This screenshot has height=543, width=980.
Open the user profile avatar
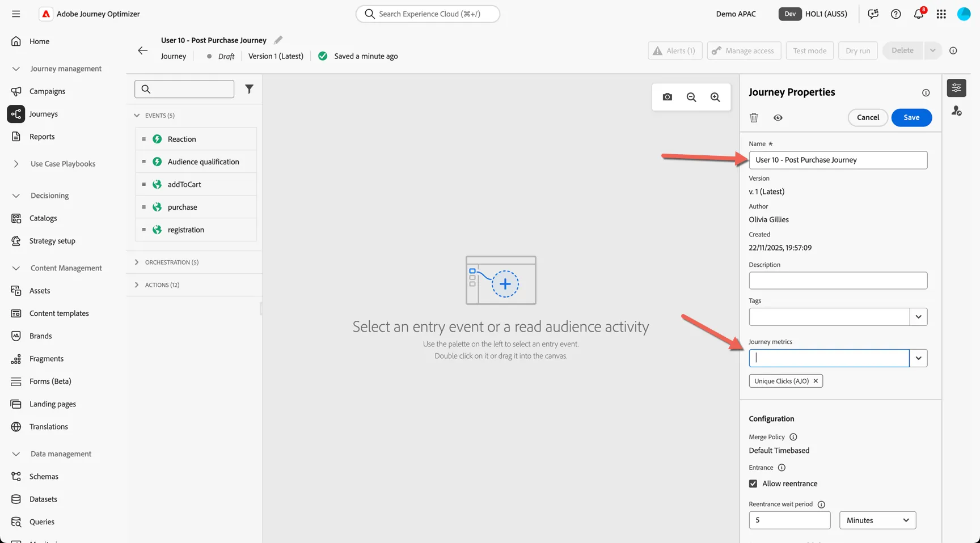click(x=964, y=14)
